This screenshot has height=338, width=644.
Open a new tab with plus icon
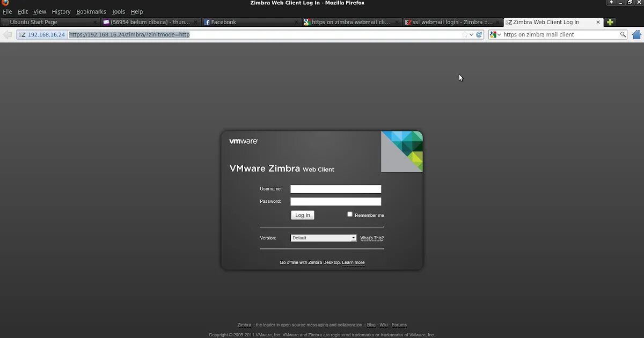[x=610, y=22]
